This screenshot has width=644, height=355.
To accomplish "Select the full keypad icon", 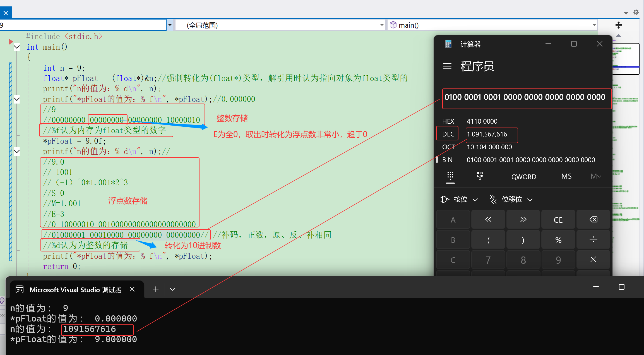I will [450, 176].
